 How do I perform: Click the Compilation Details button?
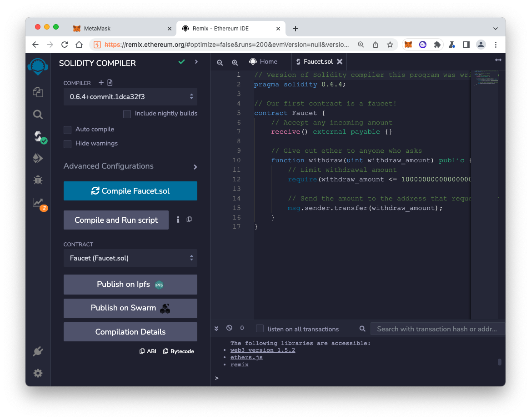(130, 332)
